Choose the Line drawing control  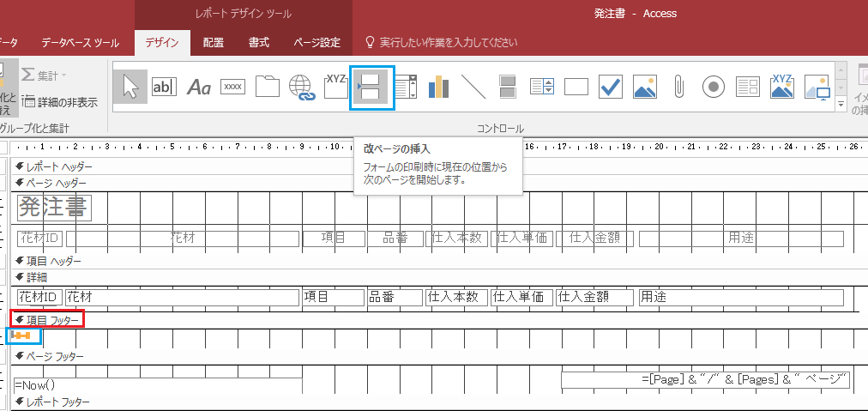(x=473, y=87)
